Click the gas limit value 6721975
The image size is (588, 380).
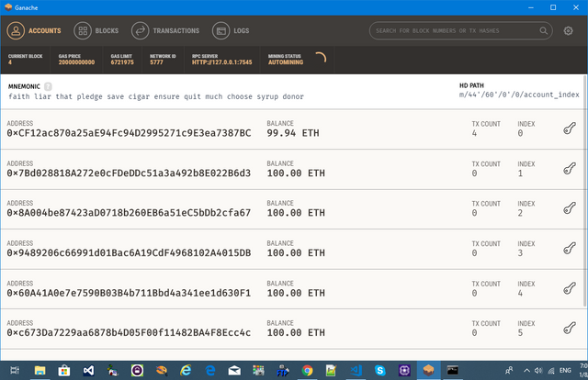pyautogui.click(x=122, y=62)
